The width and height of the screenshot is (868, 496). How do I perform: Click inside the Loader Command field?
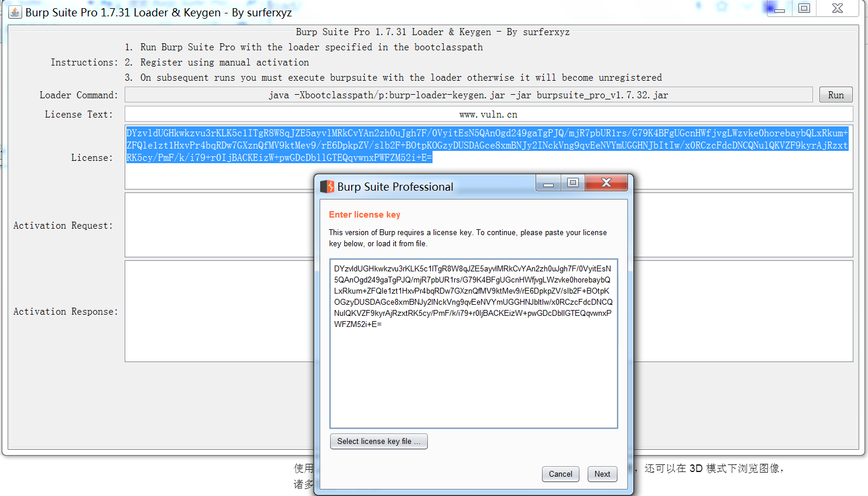468,94
